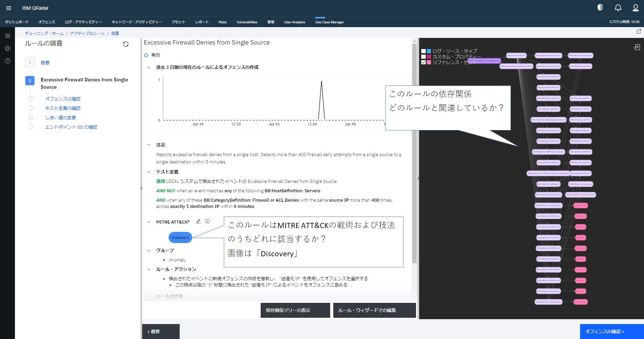Open help icon in left sidebar
644x339 pixels.
coord(8,61)
